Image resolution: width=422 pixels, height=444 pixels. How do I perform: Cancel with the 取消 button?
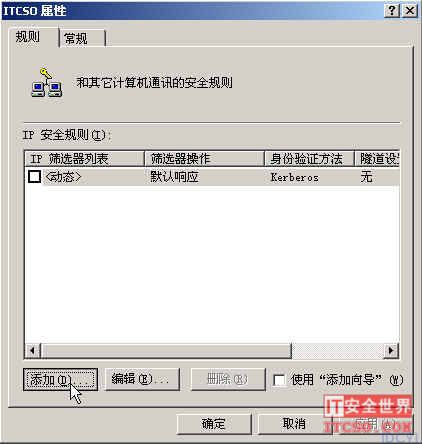[294, 424]
